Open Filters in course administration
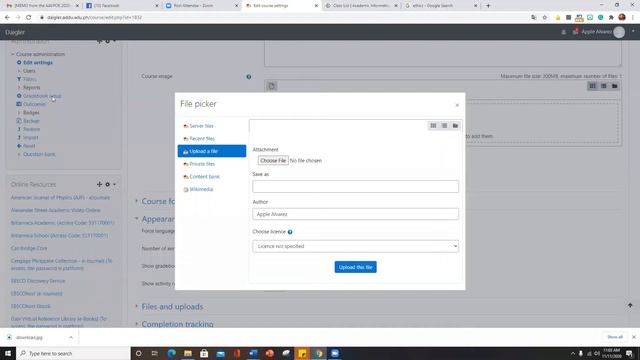Screen dimensions: 640x360 point(29,79)
